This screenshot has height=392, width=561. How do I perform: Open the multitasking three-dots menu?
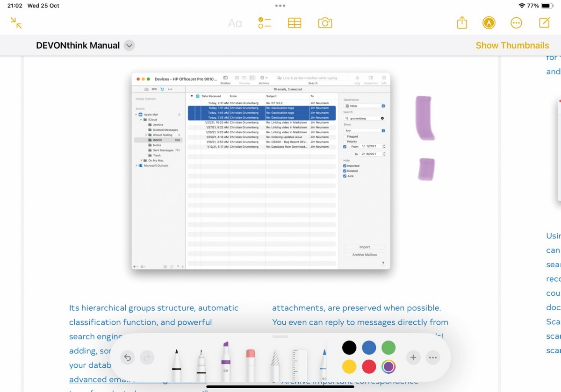[280, 6]
